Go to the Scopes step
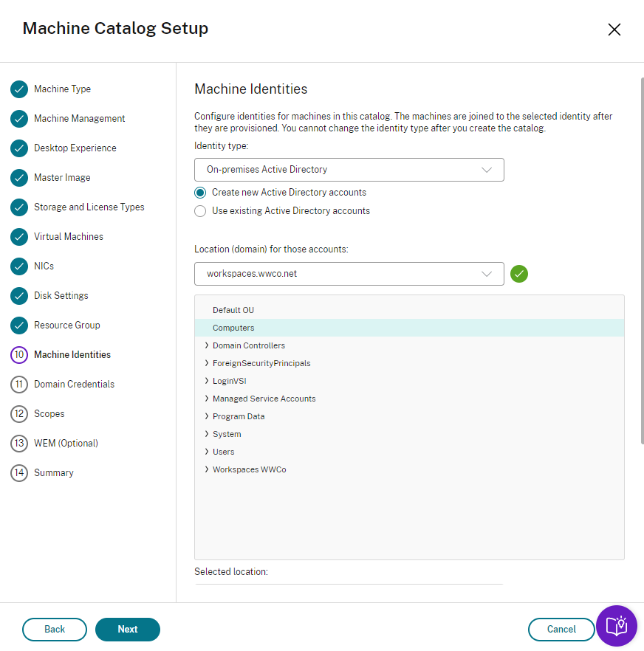 pyautogui.click(x=49, y=414)
